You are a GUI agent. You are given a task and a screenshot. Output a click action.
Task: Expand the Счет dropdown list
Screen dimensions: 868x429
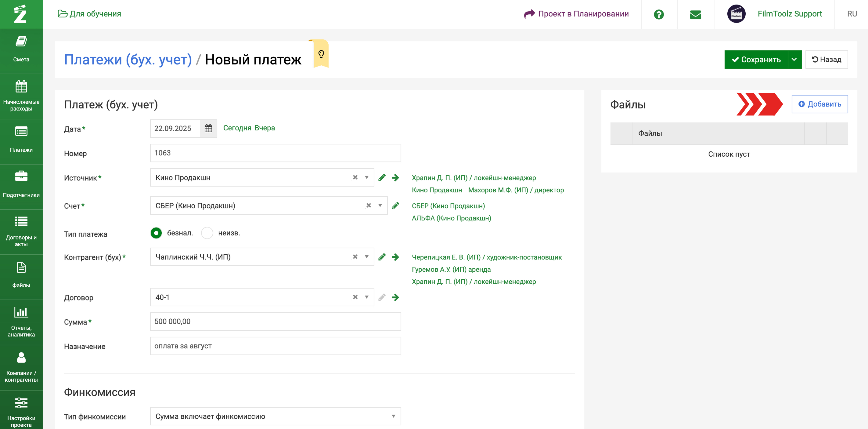(380, 206)
